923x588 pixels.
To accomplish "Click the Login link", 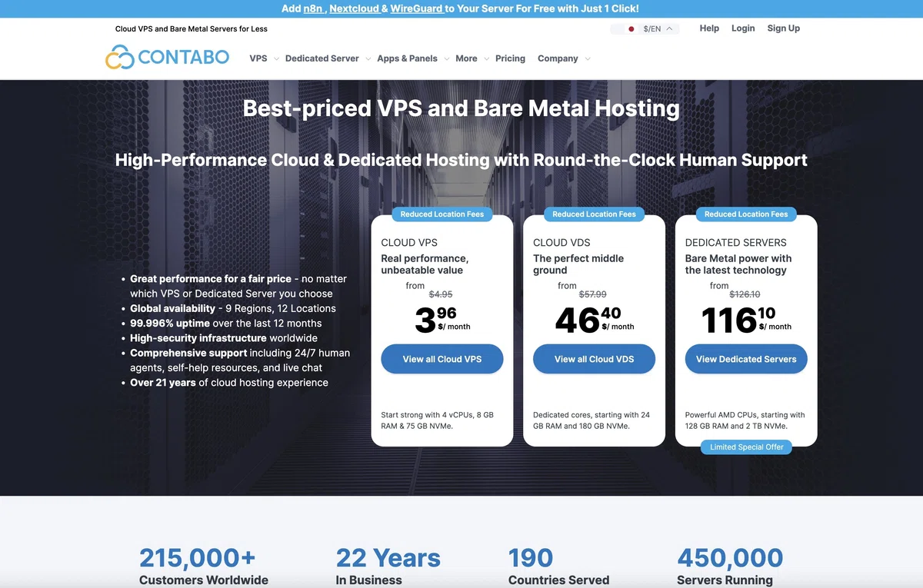I will pos(743,28).
